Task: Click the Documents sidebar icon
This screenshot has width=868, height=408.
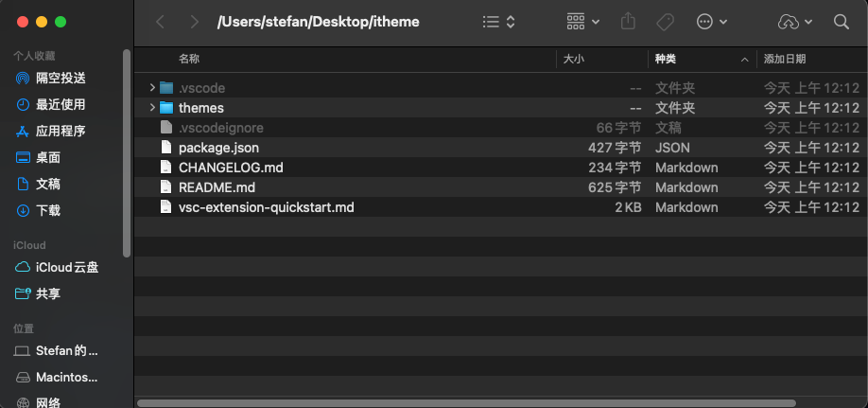Action: pyautogui.click(x=23, y=184)
